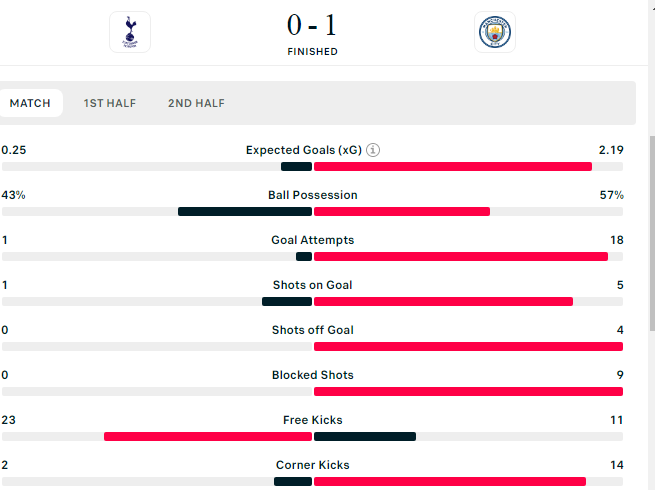Viewport: 655px width, 490px height.
Task: Click the Corner Kicks label
Action: (312, 465)
